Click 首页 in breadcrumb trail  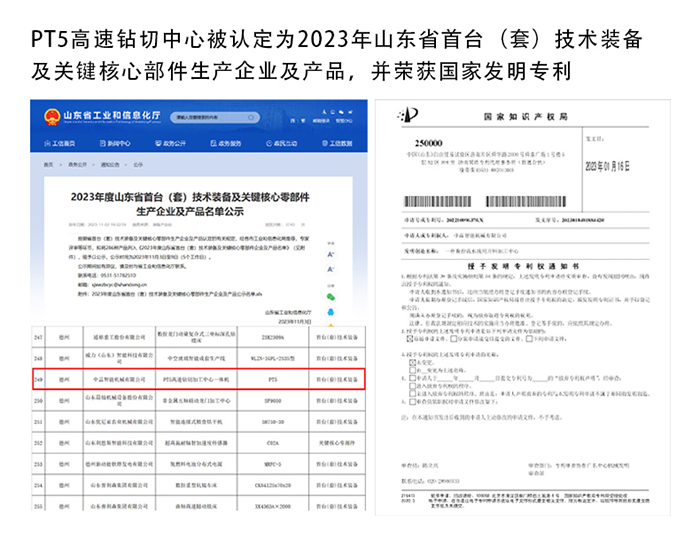(x=48, y=163)
